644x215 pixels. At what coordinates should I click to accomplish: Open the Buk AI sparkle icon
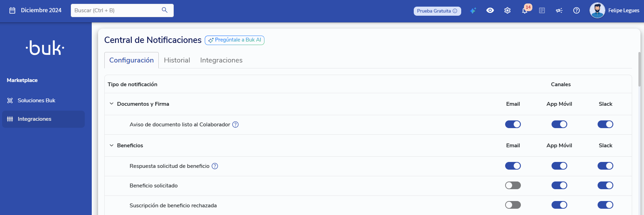[x=473, y=10]
